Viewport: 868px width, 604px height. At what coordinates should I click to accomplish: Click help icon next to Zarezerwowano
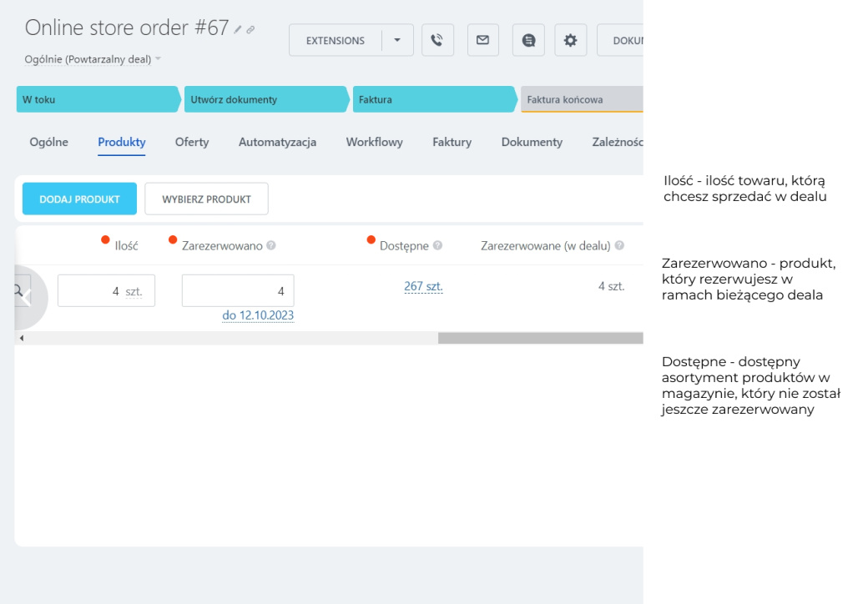271,246
